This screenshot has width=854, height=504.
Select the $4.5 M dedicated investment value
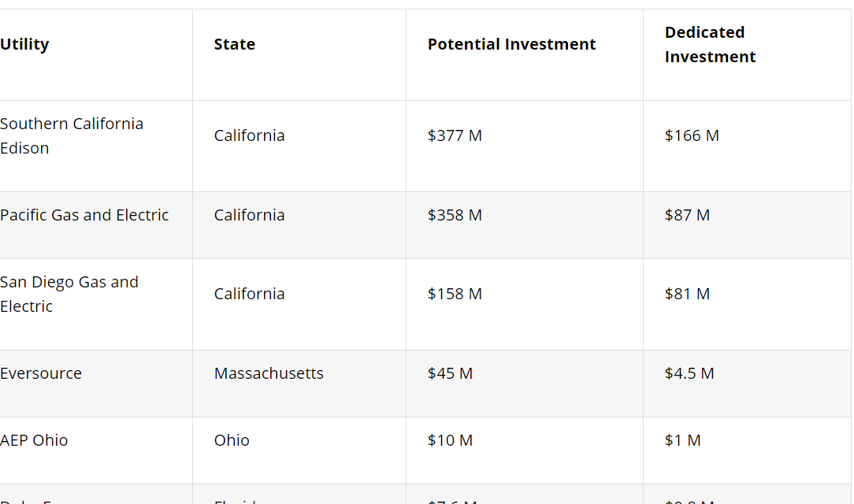(689, 374)
